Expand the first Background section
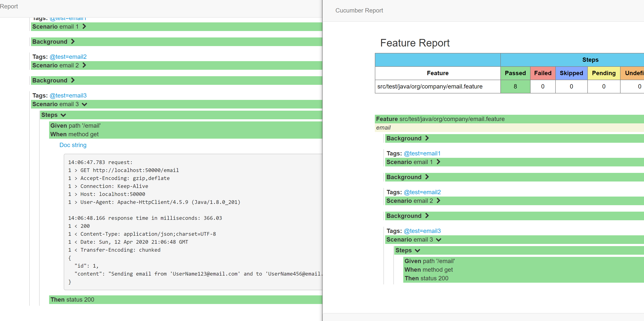The height and width of the screenshot is (321, 644). pos(73,42)
